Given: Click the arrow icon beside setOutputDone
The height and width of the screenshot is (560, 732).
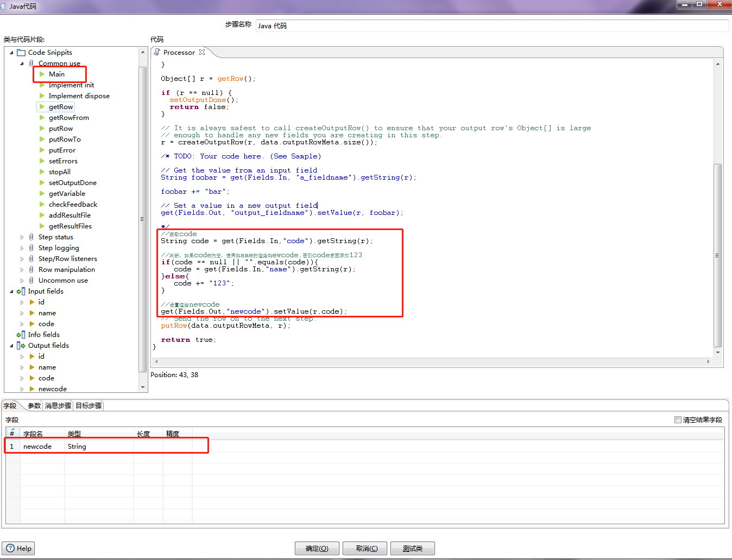Looking at the screenshot, I should pos(42,183).
